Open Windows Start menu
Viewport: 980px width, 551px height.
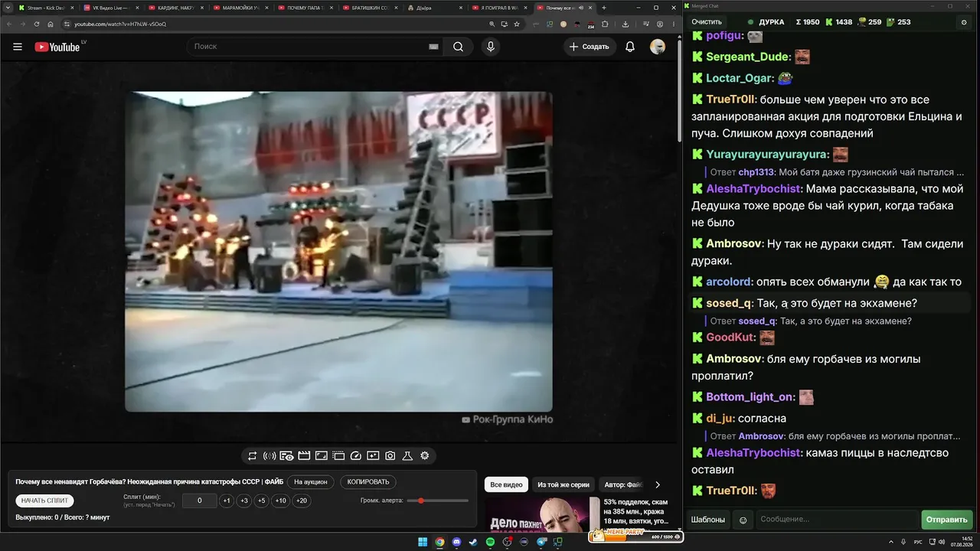click(423, 542)
